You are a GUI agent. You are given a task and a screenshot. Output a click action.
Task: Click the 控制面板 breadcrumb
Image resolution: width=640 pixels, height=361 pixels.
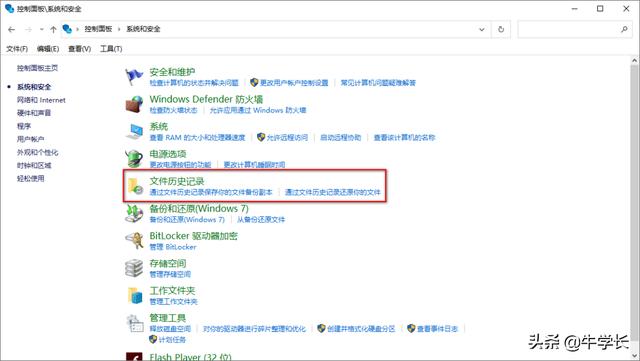point(98,29)
